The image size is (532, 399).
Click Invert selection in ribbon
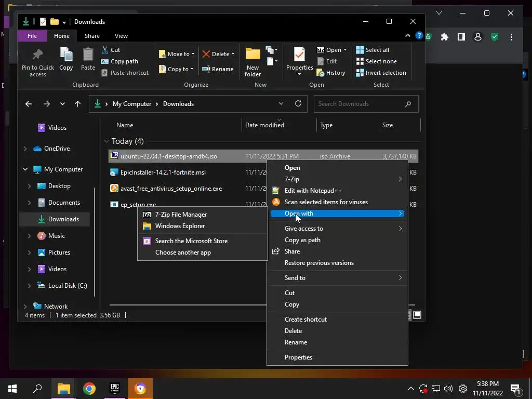coord(381,73)
